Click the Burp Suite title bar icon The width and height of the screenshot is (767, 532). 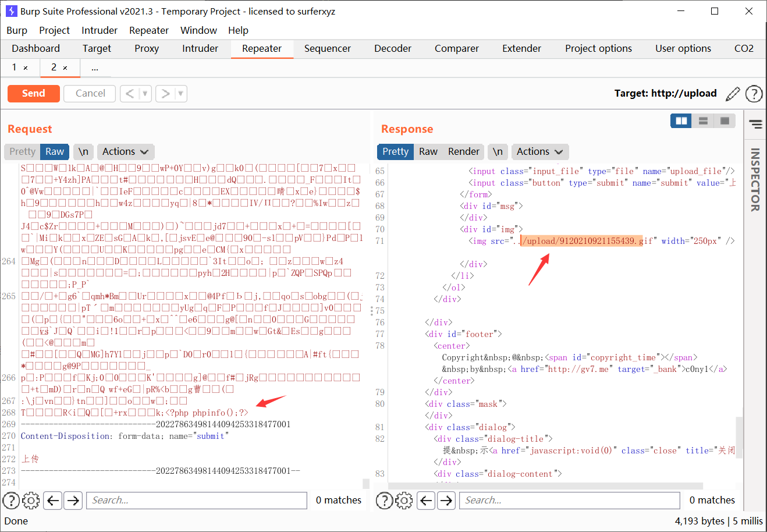[x=11, y=11]
